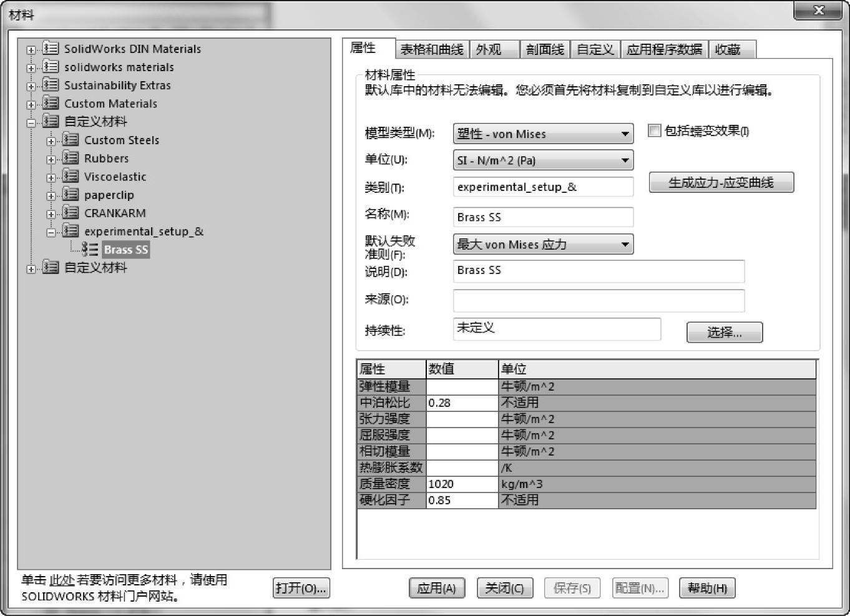
Task: Click the SolidWorks DIN Materials library icon
Action: tap(51, 49)
